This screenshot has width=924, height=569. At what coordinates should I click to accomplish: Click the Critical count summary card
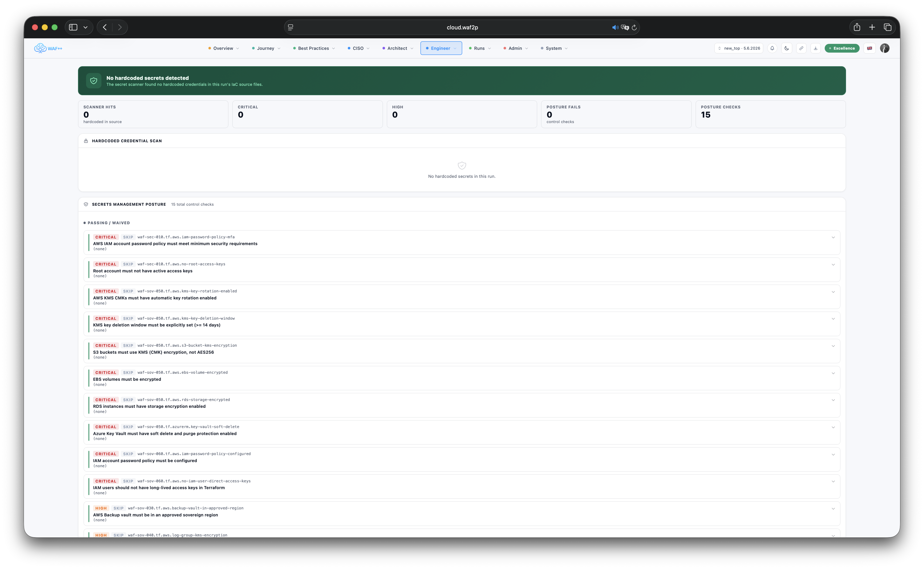click(307, 114)
